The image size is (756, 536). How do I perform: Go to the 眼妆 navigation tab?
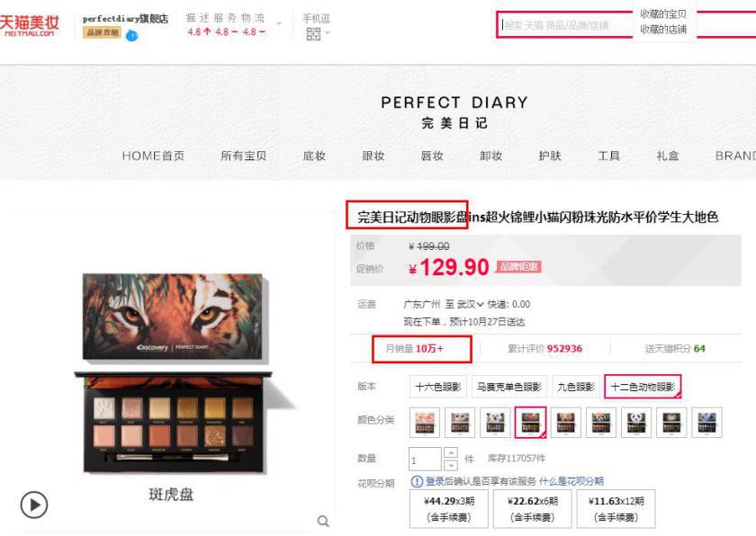(x=373, y=156)
